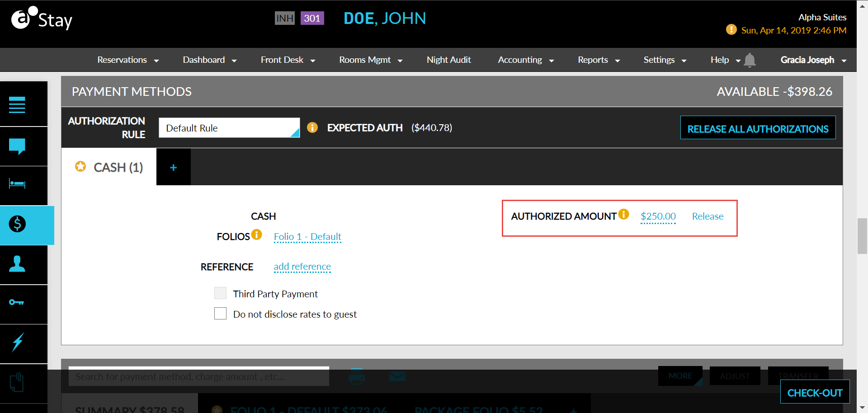Screen dimensions: 868x413
Task: Open the Folio 1 - Default link
Action: coord(307,237)
